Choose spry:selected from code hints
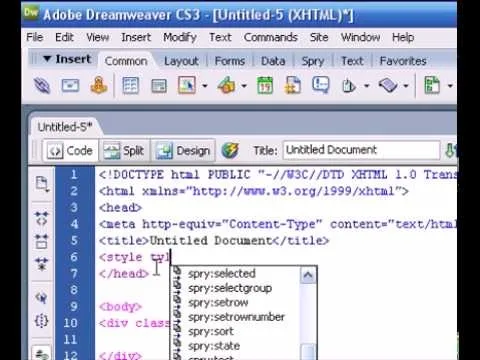The width and height of the screenshot is (480, 360). (222, 274)
